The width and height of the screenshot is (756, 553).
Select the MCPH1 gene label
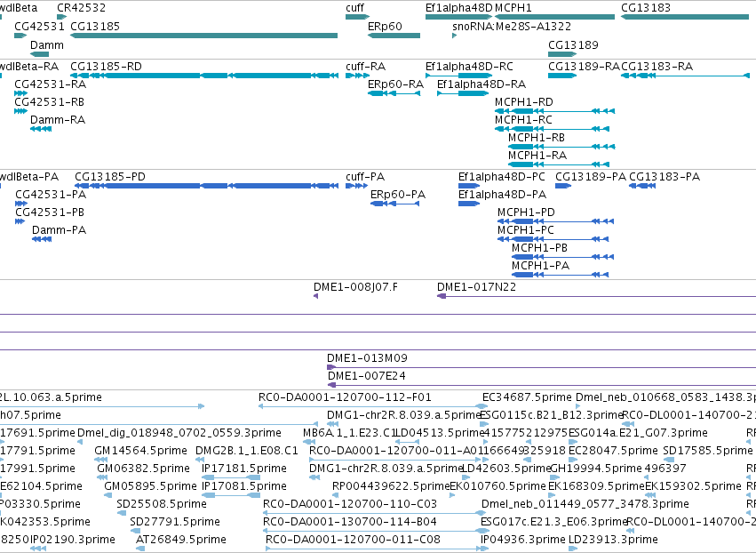click(513, 8)
